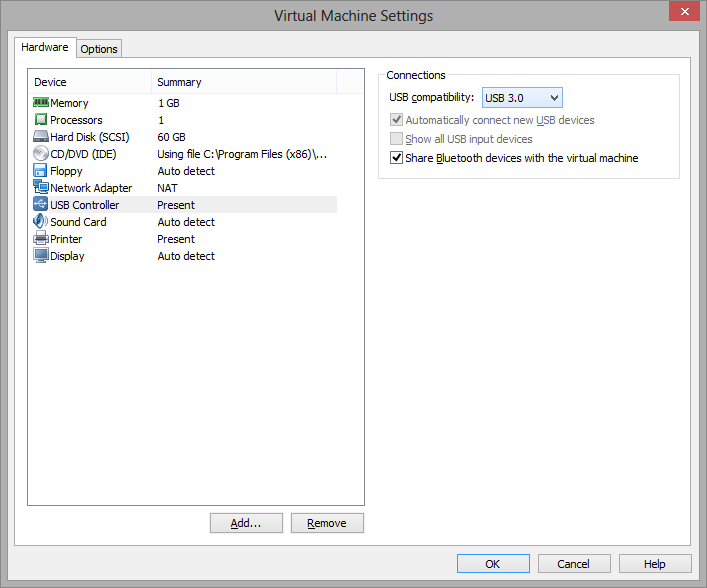Select the Printer device icon
707x588 pixels.
click(x=41, y=239)
